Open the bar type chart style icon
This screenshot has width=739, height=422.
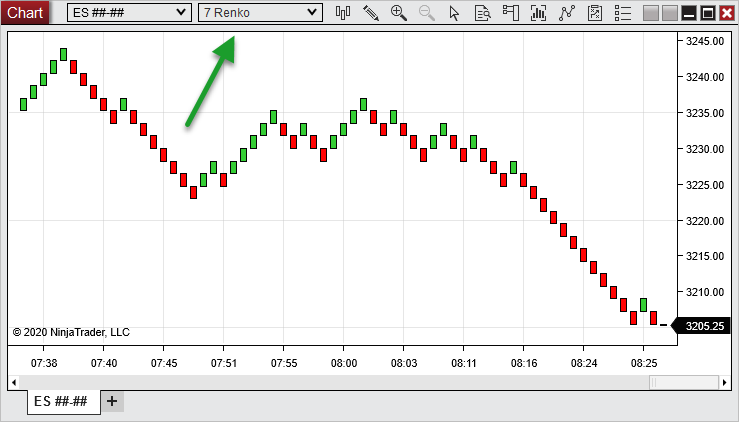[344, 13]
